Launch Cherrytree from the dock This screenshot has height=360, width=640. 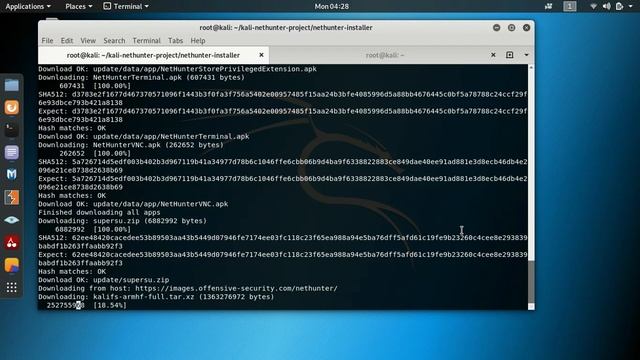coord(11,243)
